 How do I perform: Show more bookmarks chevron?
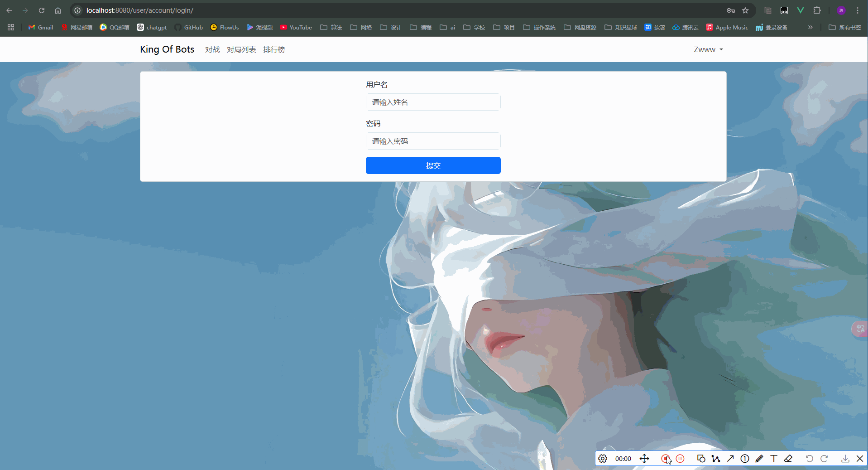point(810,27)
